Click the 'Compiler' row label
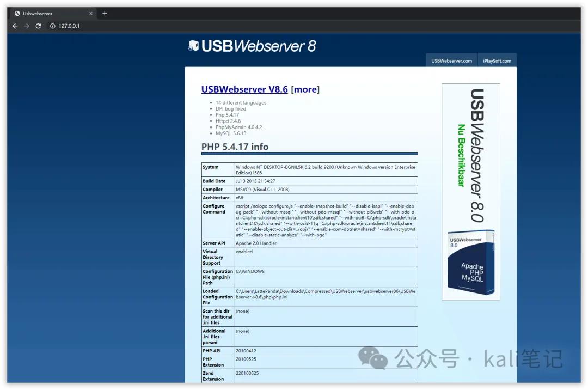This screenshot has height=390, width=588. [212, 190]
